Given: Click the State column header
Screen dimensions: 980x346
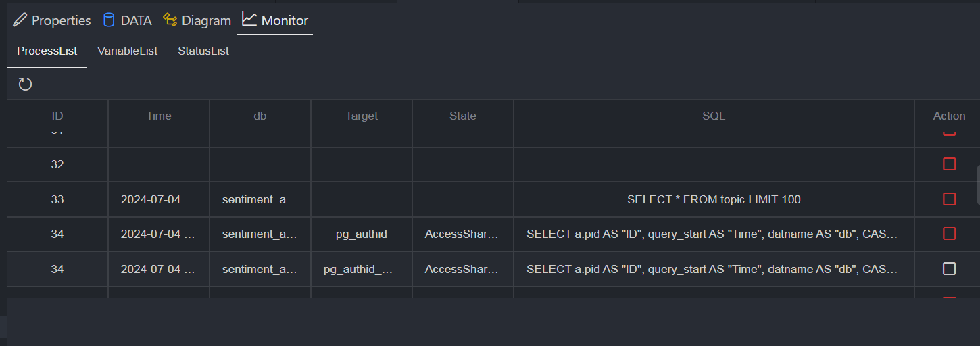Looking at the screenshot, I should (463, 116).
